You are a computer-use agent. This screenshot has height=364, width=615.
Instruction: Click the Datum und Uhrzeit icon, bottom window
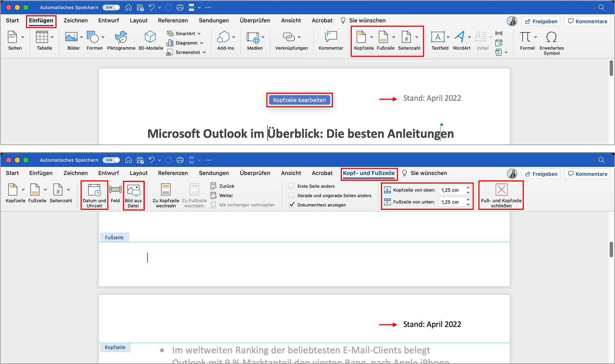[94, 190]
